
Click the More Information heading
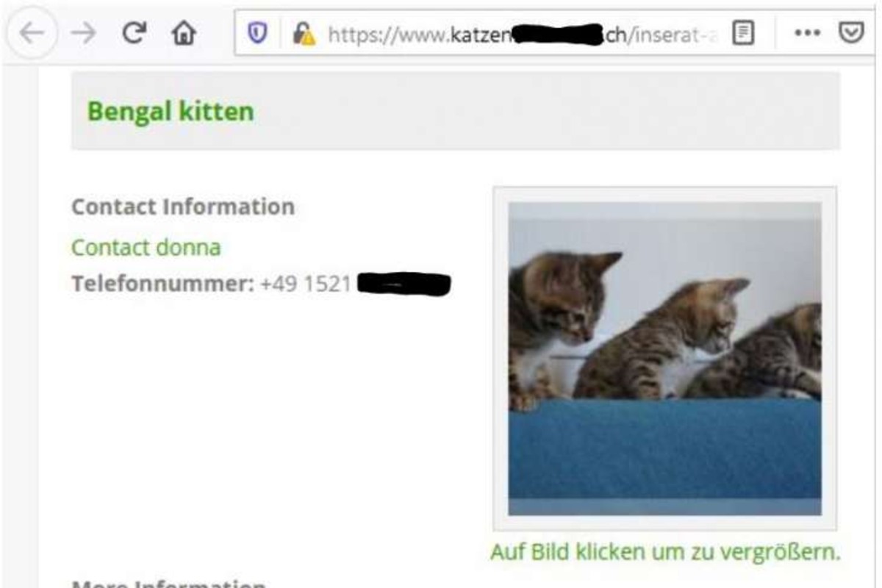pos(168,584)
